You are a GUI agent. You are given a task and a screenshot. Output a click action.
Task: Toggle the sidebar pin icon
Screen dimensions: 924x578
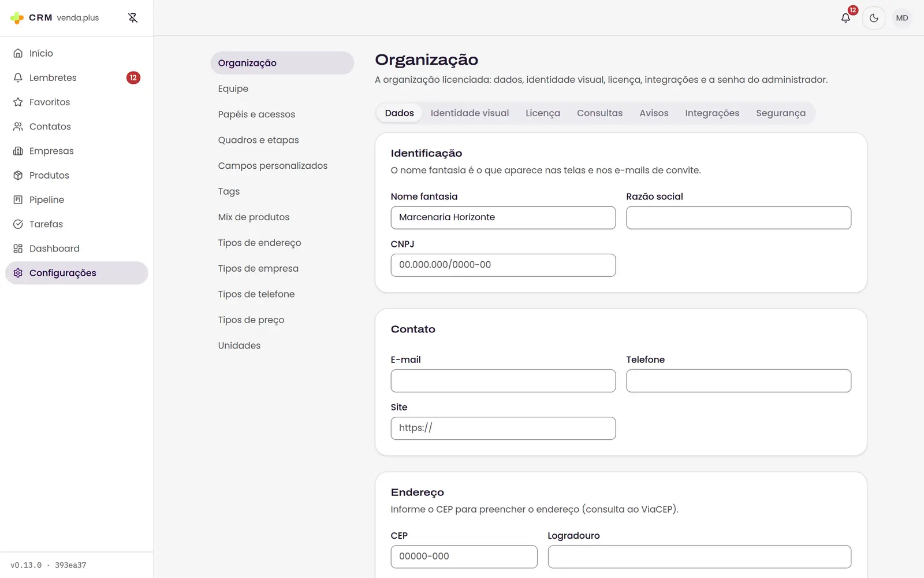pyautogui.click(x=133, y=18)
